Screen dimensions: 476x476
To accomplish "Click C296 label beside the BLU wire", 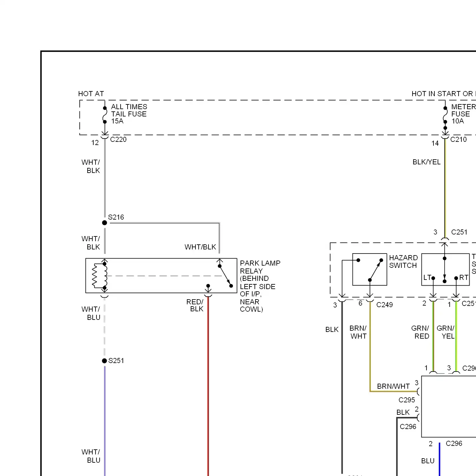I will (454, 444).
